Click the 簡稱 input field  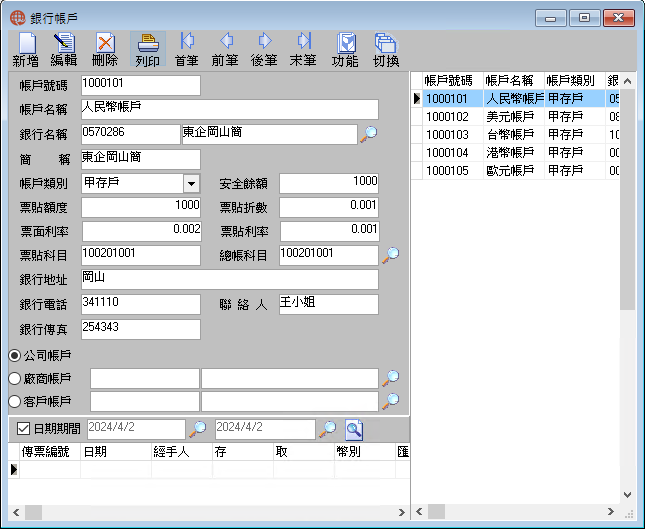(x=141, y=159)
